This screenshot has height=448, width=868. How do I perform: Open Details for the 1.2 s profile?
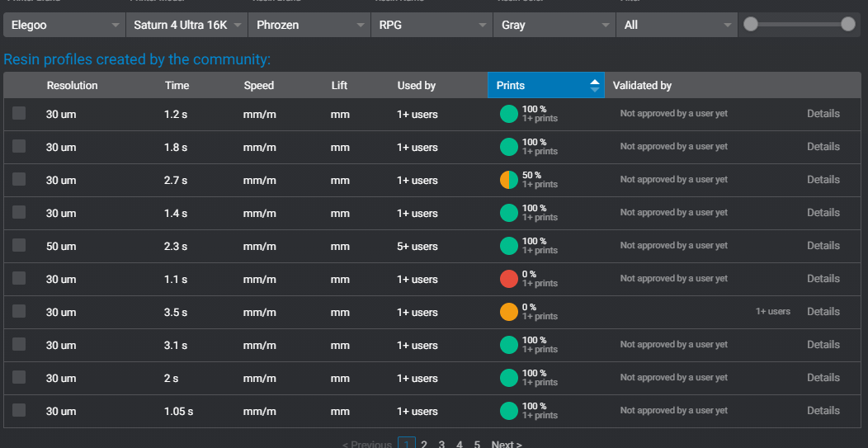pos(823,114)
